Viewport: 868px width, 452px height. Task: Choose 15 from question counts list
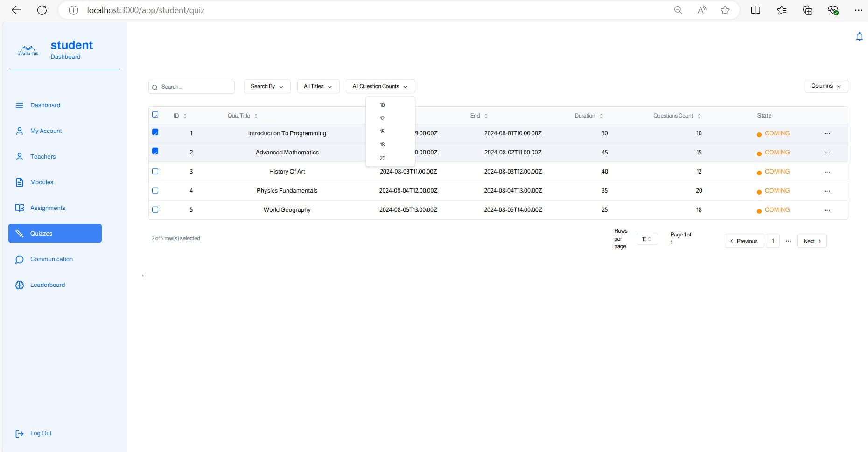click(382, 132)
